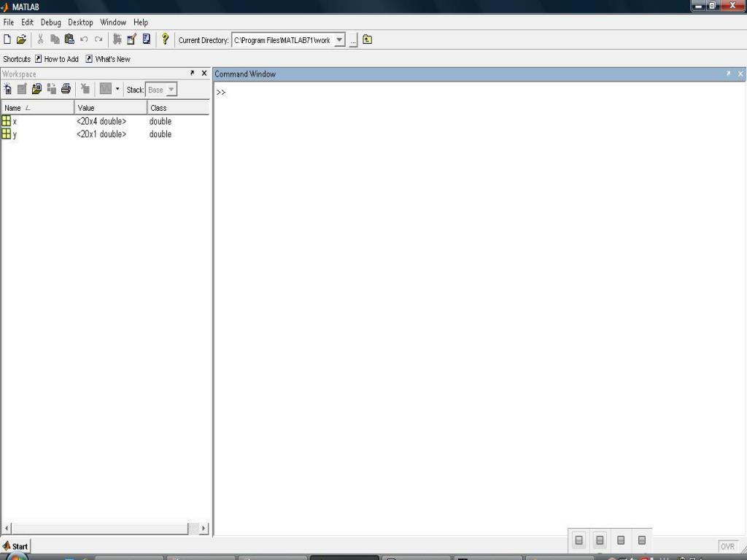The height and width of the screenshot is (560, 747).
Task: Open the Desktop menu
Action: (80, 23)
